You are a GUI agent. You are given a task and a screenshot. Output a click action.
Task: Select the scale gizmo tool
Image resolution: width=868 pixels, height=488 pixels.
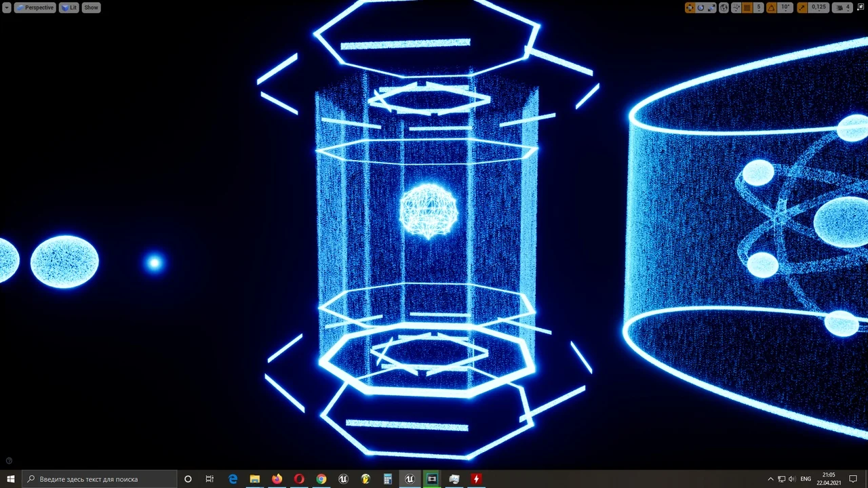tap(711, 7)
